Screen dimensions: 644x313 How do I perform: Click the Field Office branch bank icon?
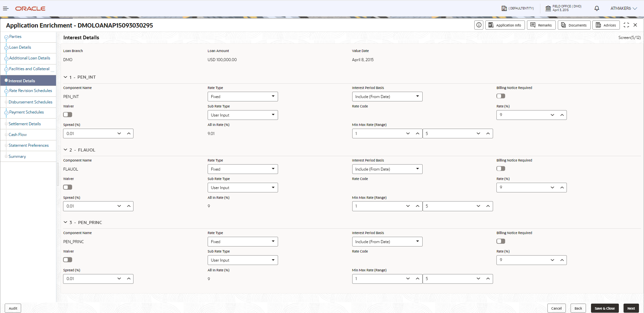pyautogui.click(x=548, y=8)
